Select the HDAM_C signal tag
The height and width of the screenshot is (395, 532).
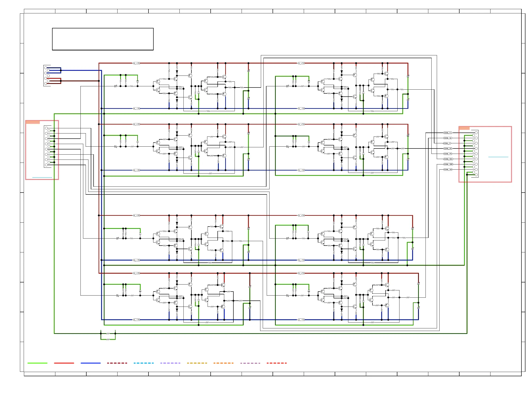pos(447,143)
